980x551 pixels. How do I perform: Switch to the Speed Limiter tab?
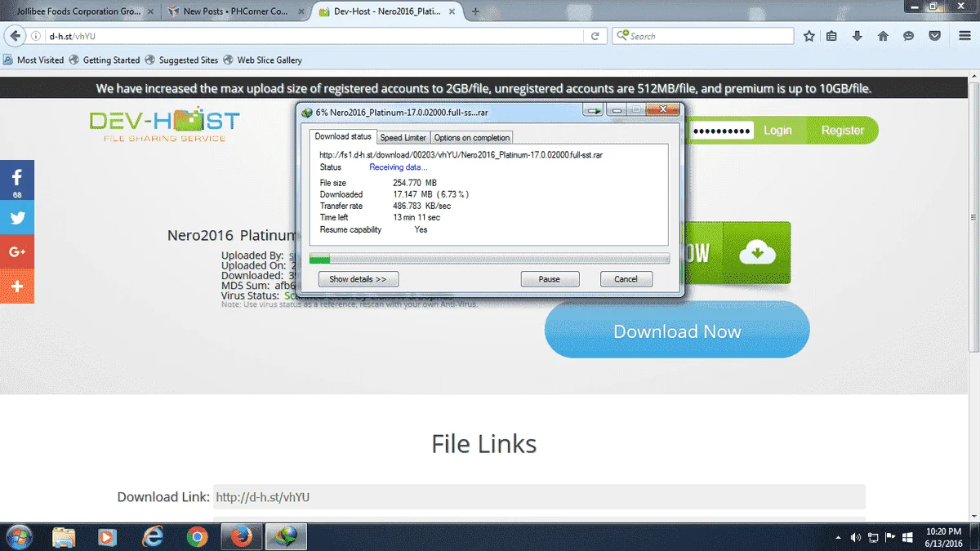pyautogui.click(x=403, y=137)
